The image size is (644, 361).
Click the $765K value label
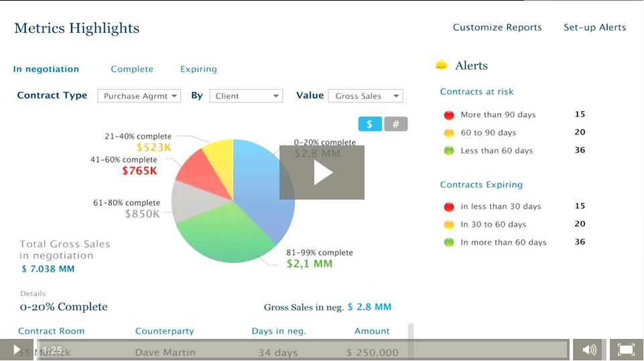[x=139, y=171]
